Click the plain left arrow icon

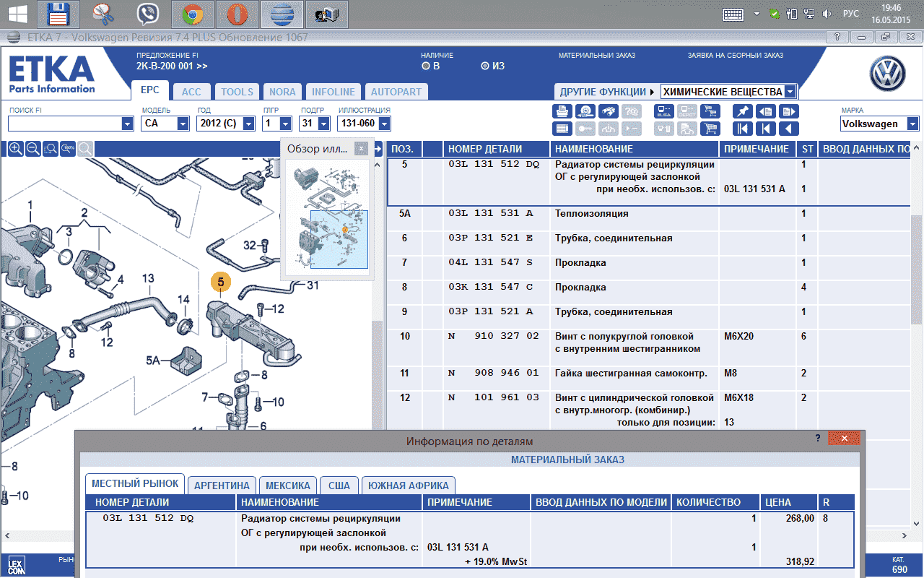point(788,129)
